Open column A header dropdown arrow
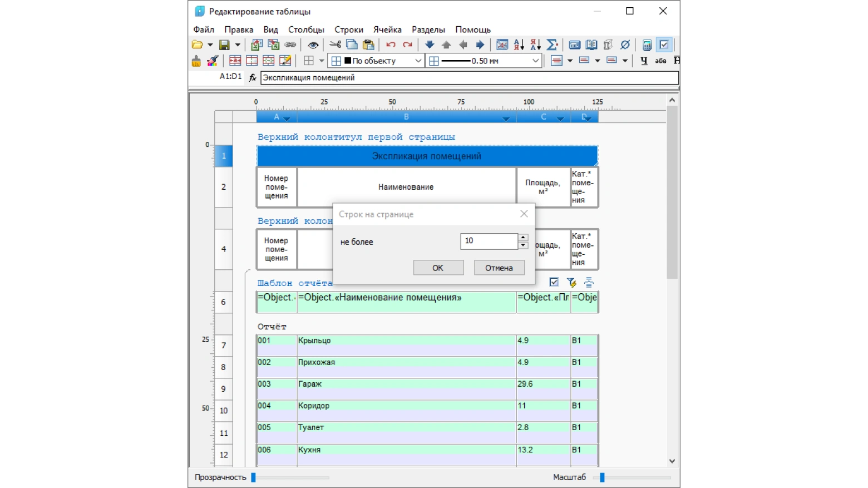The height and width of the screenshot is (488, 868). click(x=287, y=118)
